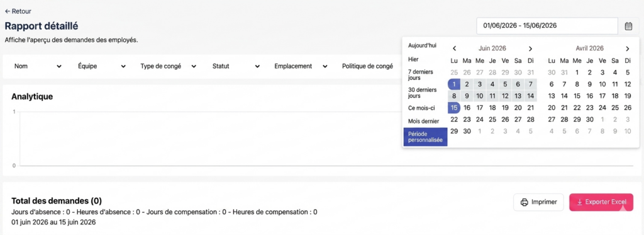Pick day 26 in Avril 2026 calendar
Image resolution: width=644 pixels, height=235 pixels.
pyautogui.click(x=628, y=108)
